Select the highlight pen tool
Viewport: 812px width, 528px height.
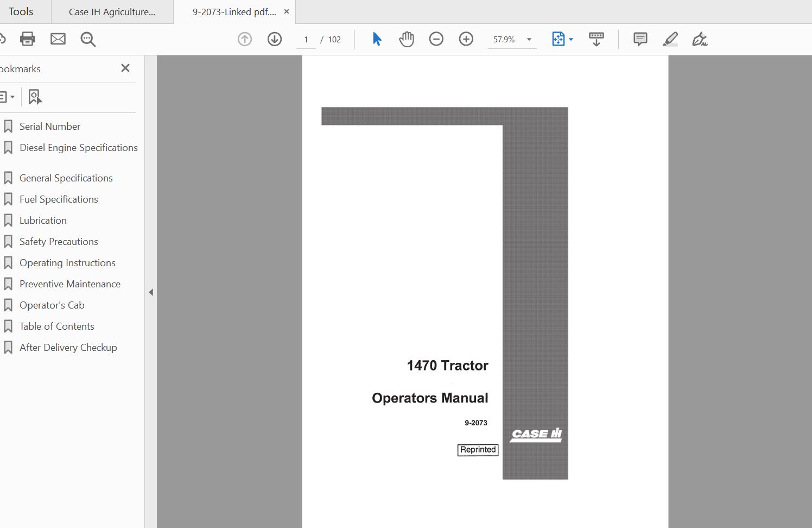(x=670, y=39)
